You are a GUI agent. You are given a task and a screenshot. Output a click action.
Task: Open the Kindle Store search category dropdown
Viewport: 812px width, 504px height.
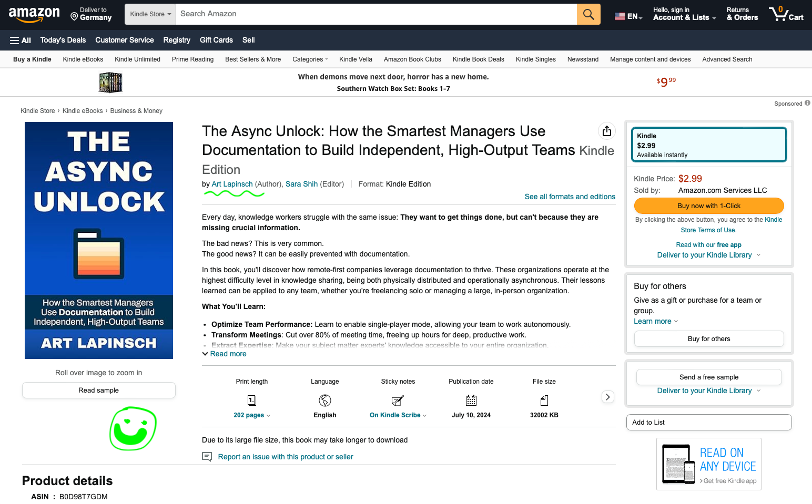click(150, 14)
